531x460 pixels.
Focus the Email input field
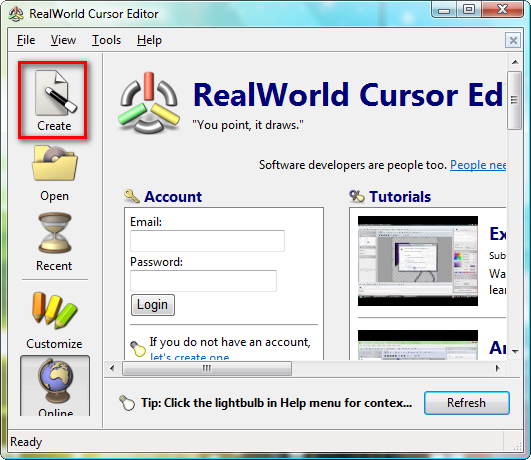pos(207,241)
